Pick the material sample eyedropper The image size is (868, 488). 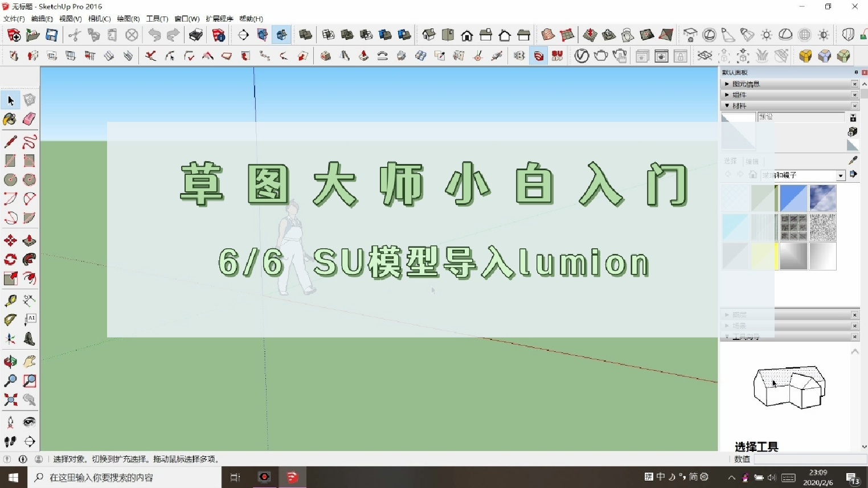coord(853,161)
